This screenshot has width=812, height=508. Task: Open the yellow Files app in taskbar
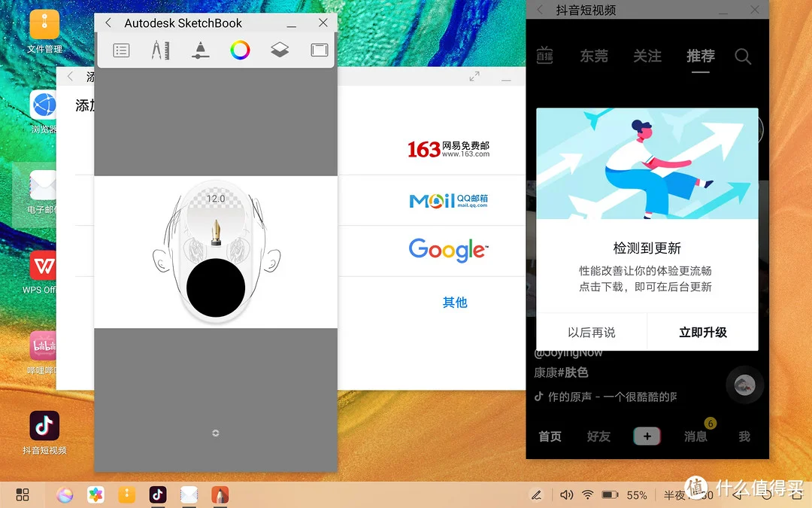[x=127, y=495]
